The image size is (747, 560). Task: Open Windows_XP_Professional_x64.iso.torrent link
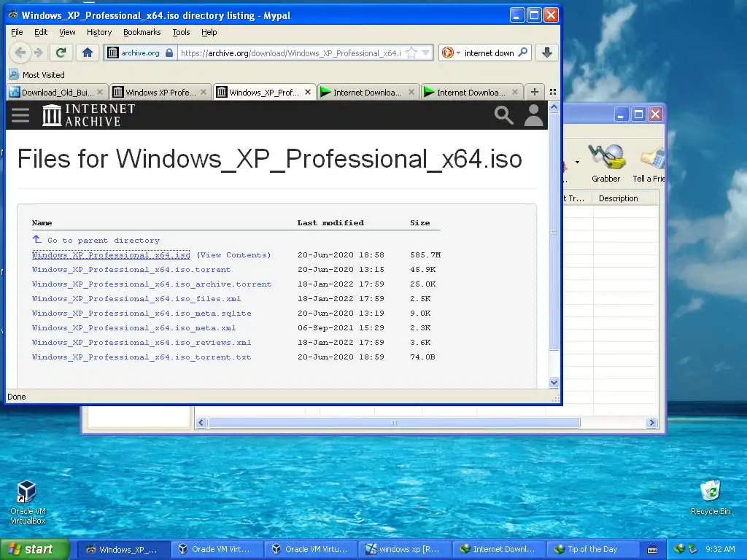(131, 270)
